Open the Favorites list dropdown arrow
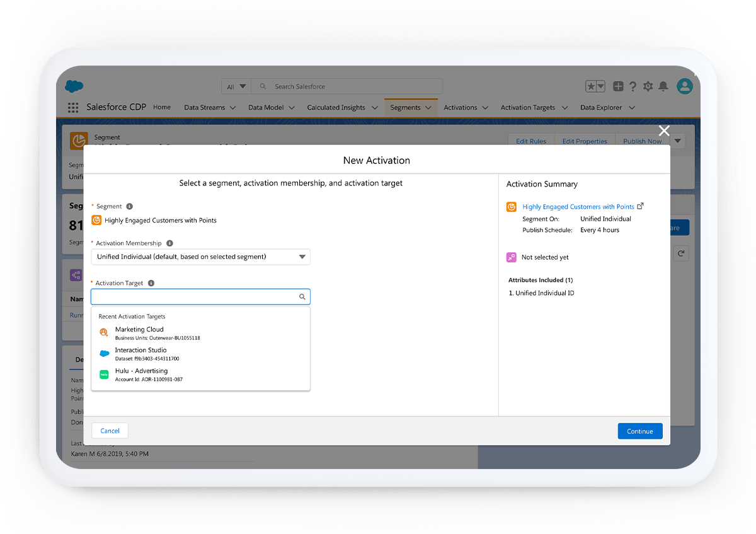The width and height of the screenshot is (756, 534). point(600,86)
